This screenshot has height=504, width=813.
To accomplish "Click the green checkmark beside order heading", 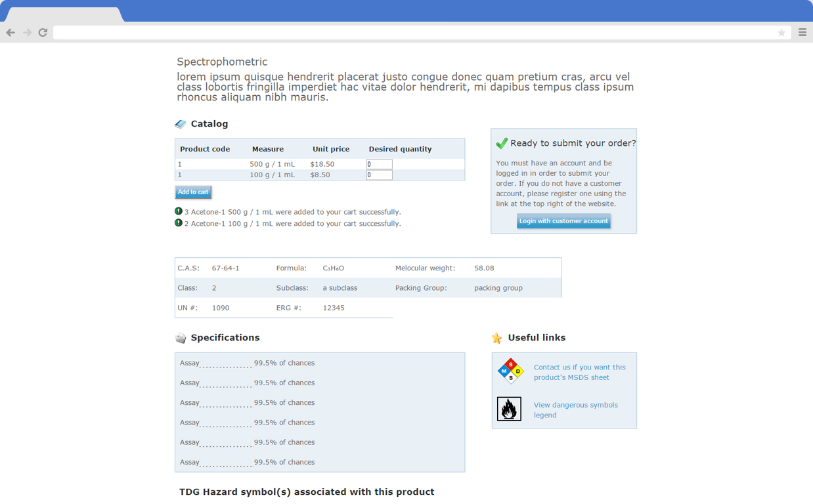I will click(502, 142).
